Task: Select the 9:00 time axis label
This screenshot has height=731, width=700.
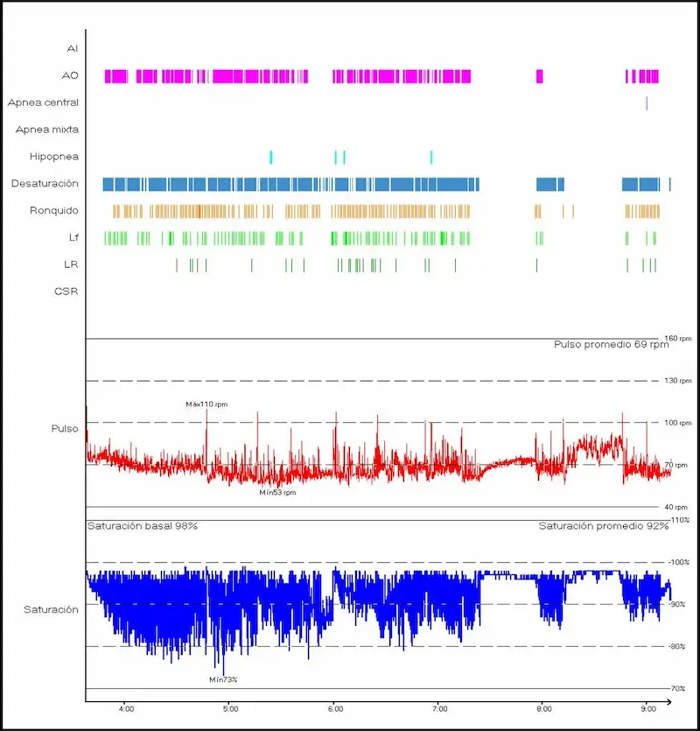Action: coord(648,710)
